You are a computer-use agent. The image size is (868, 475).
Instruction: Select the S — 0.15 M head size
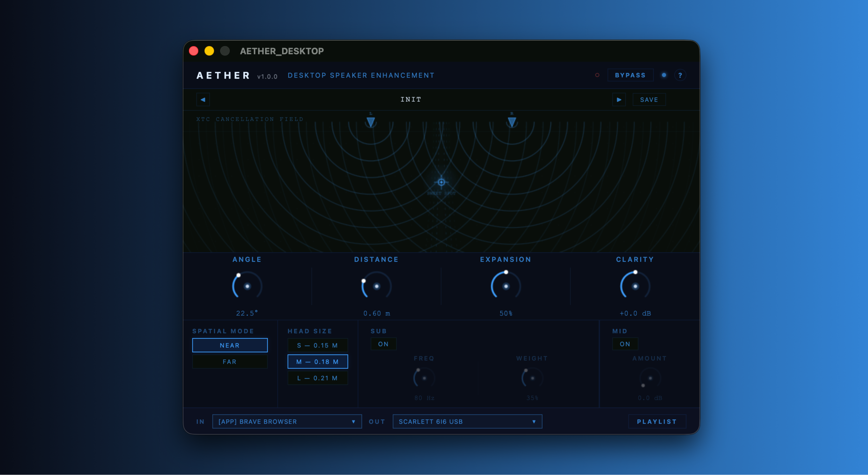tap(317, 345)
